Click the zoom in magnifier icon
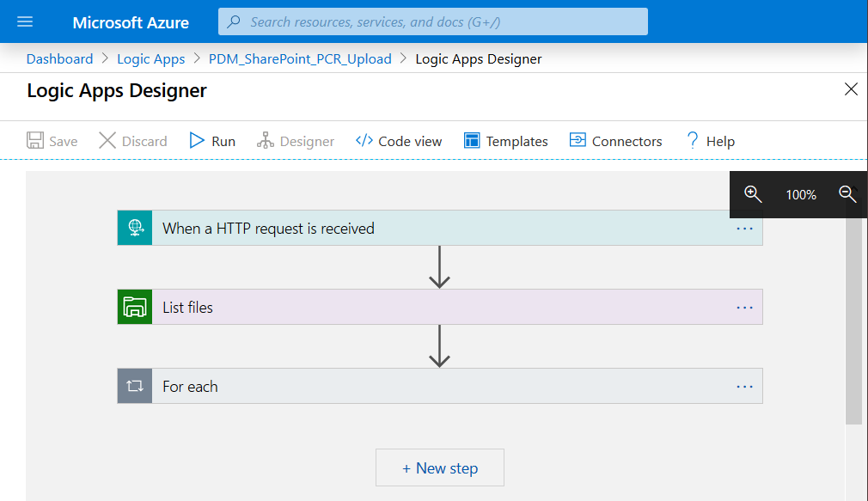 coord(753,194)
